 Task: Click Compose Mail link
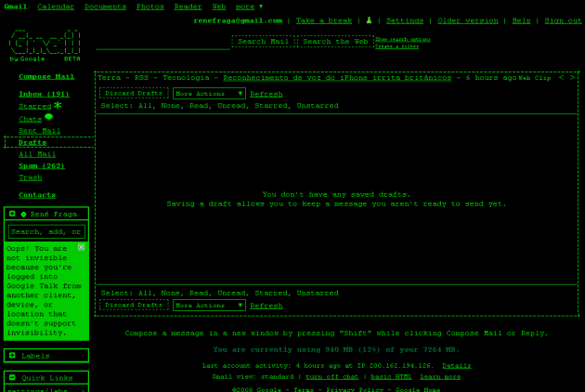[x=46, y=76]
